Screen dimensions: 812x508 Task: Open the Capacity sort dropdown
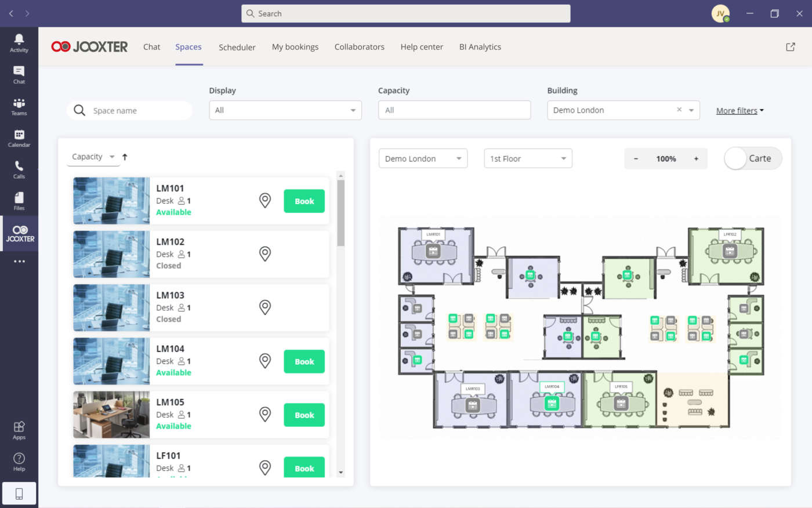pyautogui.click(x=93, y=157)
